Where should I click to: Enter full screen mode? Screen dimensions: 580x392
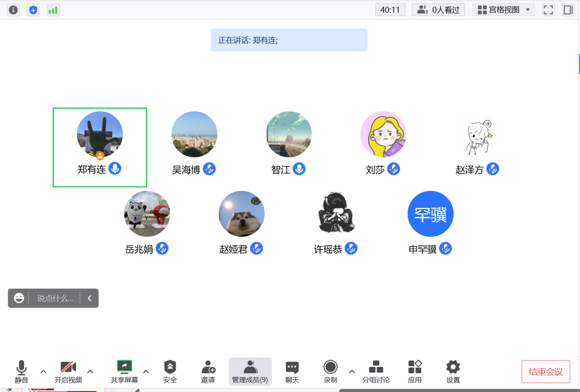pos(548,10)
